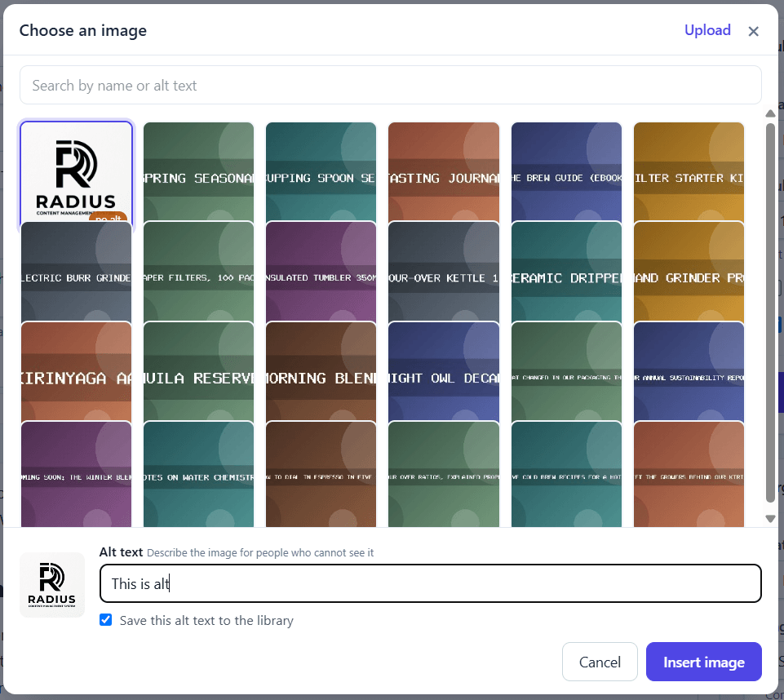This screenshot has width=784, height=700.
Task: Select the packaging changes article image
Action: (566, 371)
